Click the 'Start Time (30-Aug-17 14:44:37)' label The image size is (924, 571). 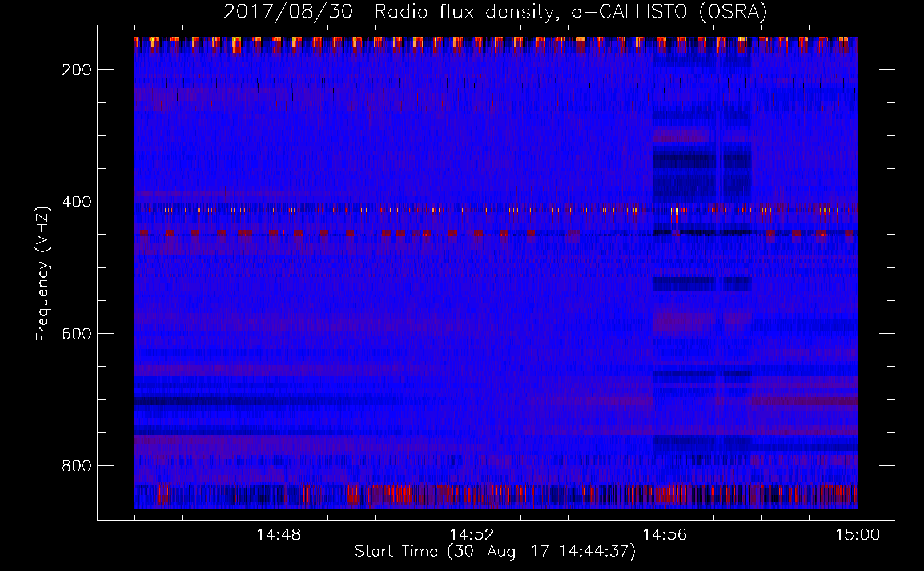(495, 552)
